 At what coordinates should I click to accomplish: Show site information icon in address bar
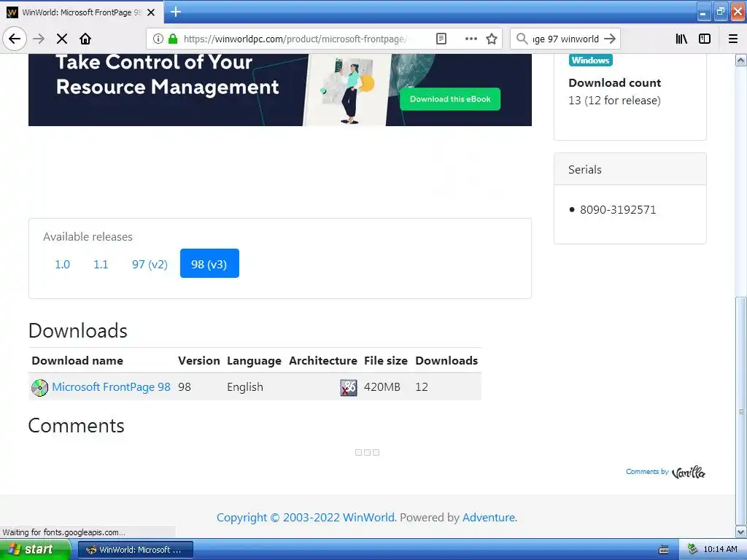(x=158, y=39)
